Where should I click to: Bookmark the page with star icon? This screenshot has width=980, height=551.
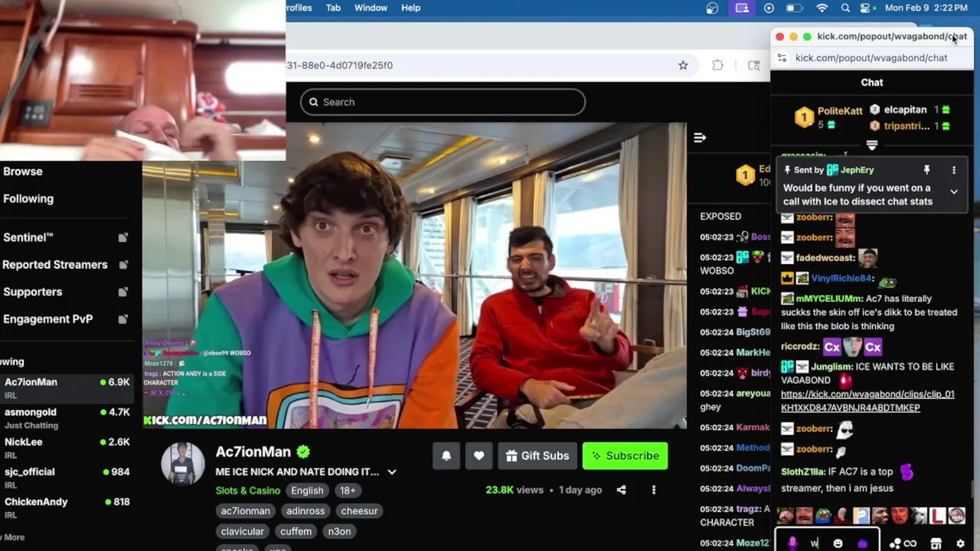pos(683,65)
